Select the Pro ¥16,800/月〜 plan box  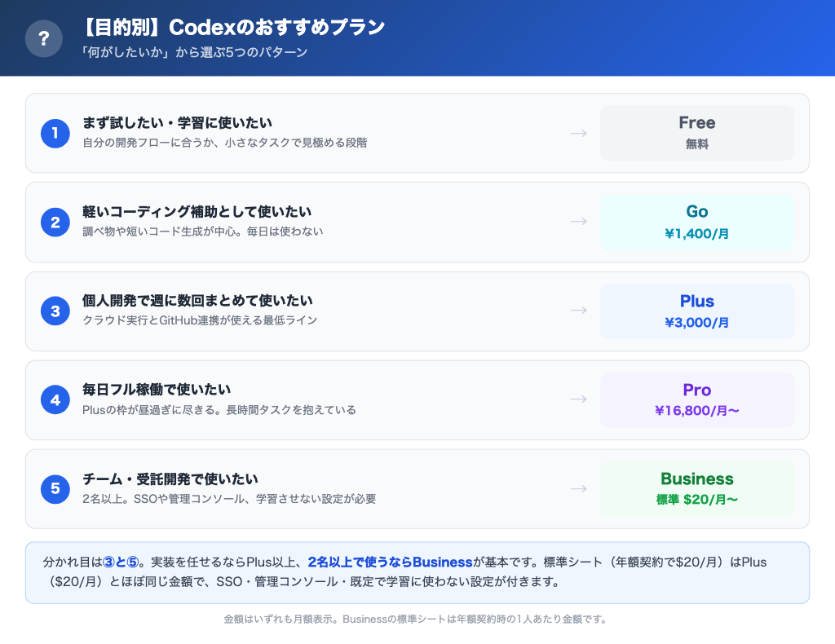coord(697,399)
